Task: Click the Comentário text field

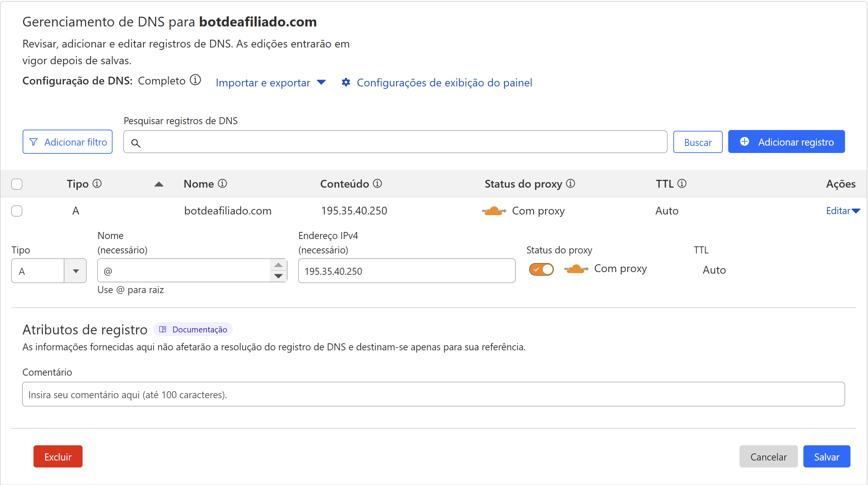Action: (433, 394)
